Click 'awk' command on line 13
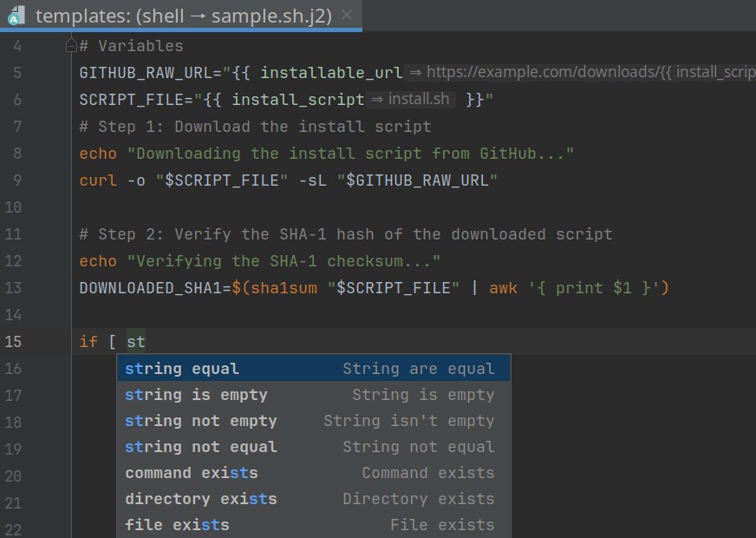756x538 pixels. [x=504, y=288]
